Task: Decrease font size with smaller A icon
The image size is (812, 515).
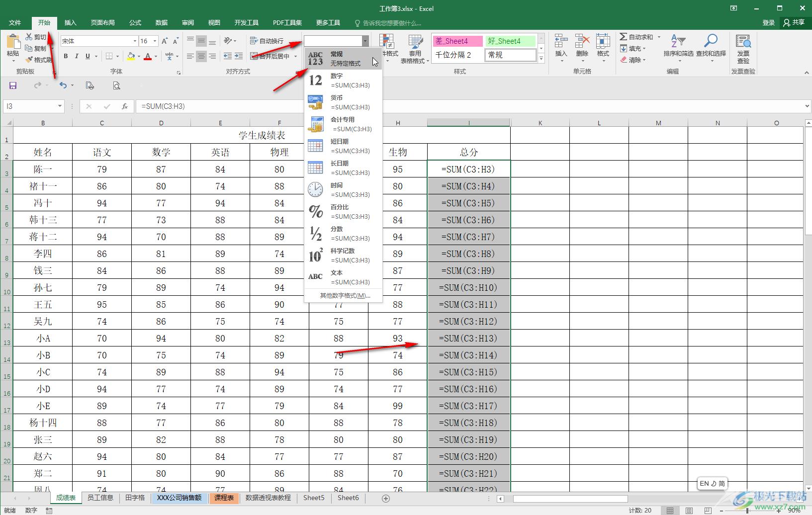Action: (x=176, y=41)
